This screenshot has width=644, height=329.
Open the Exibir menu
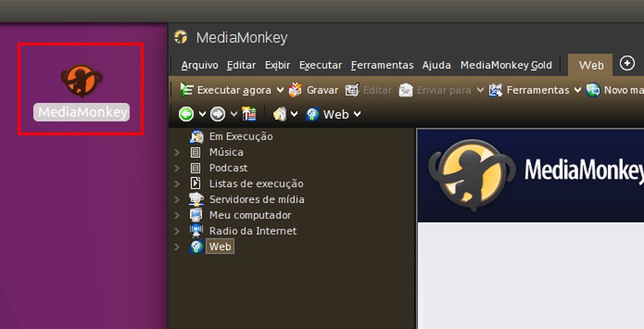[x=277, y=65]
